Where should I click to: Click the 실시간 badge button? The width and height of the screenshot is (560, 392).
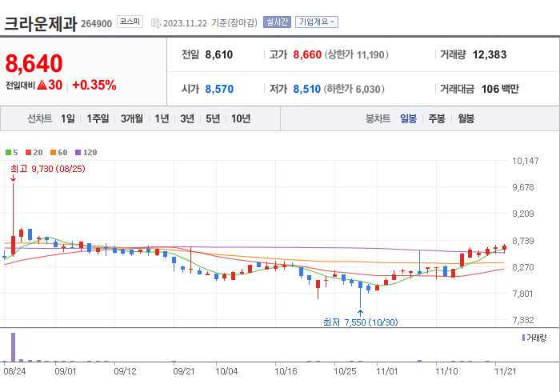pos(277,22)
